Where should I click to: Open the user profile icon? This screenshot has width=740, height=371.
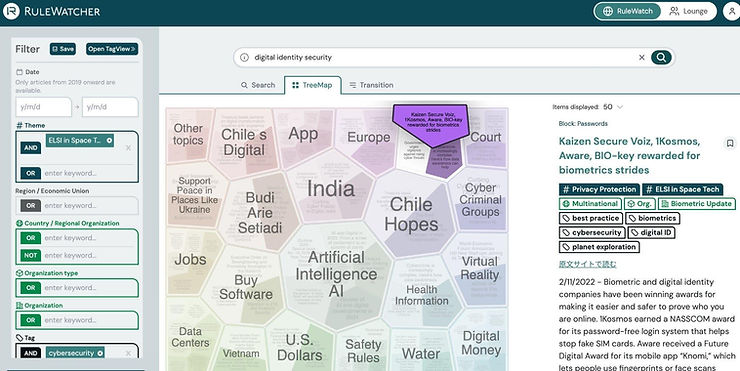[732, 11]
